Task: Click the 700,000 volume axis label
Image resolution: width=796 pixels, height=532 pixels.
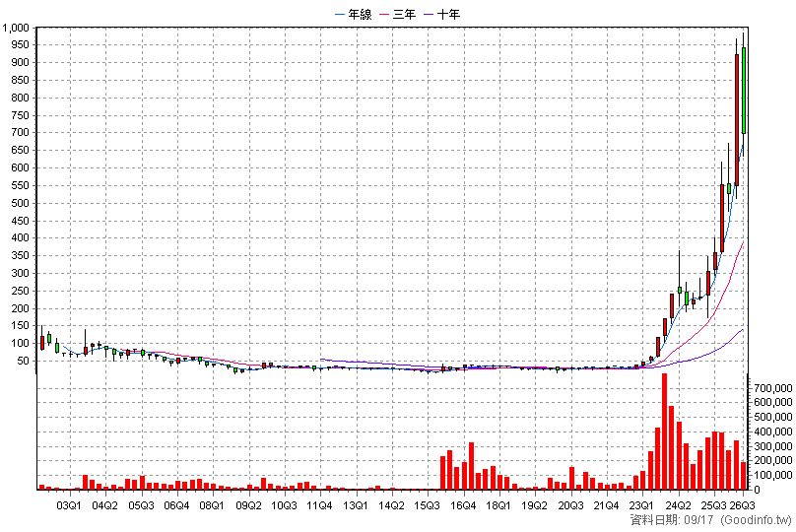Action: (x=773, y=389)
